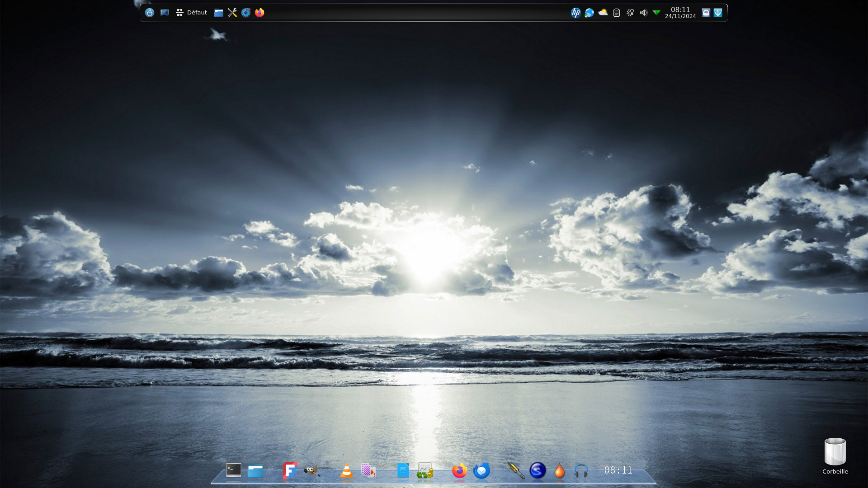Click the show desktop icon in top panel

coord(165,13)
